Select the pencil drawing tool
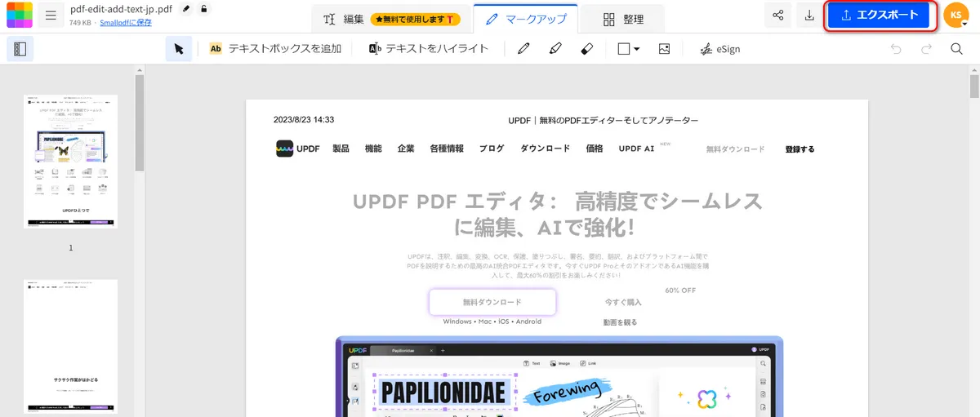The image size is (980, 417). 523,49
